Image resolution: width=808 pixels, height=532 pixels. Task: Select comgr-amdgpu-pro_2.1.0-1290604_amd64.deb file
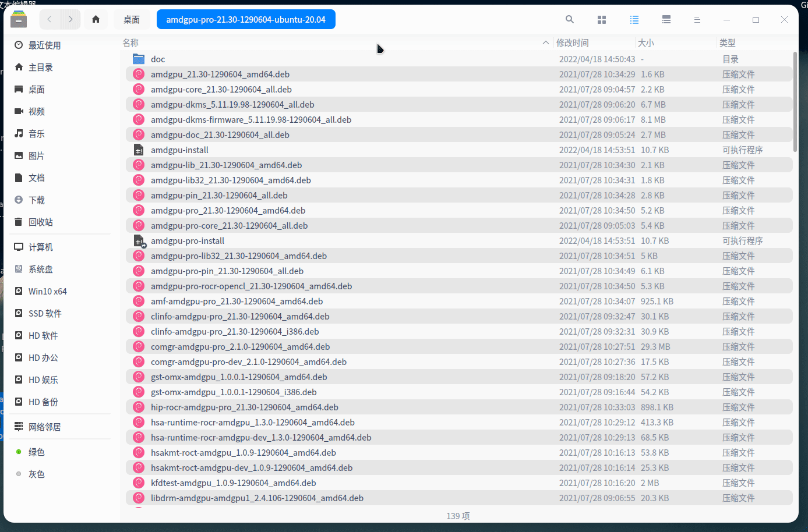pos(459,347)
